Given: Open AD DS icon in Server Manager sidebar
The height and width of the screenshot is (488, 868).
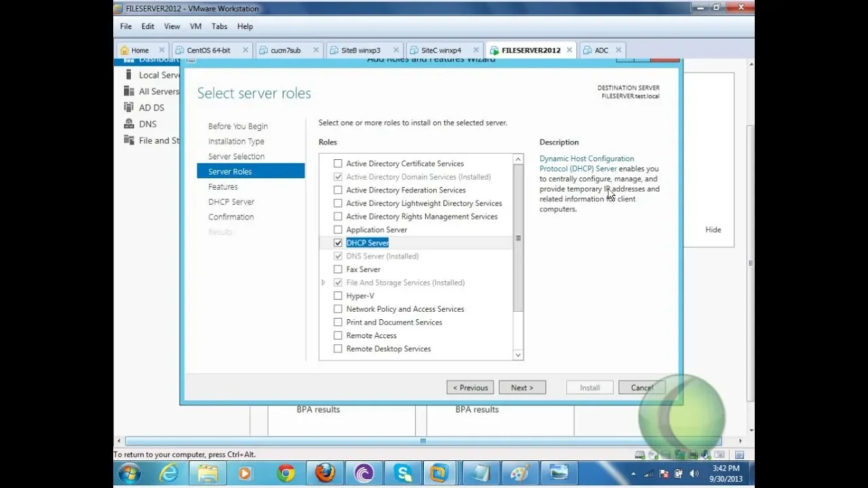Looking at the screenshot, I should 128,108.
